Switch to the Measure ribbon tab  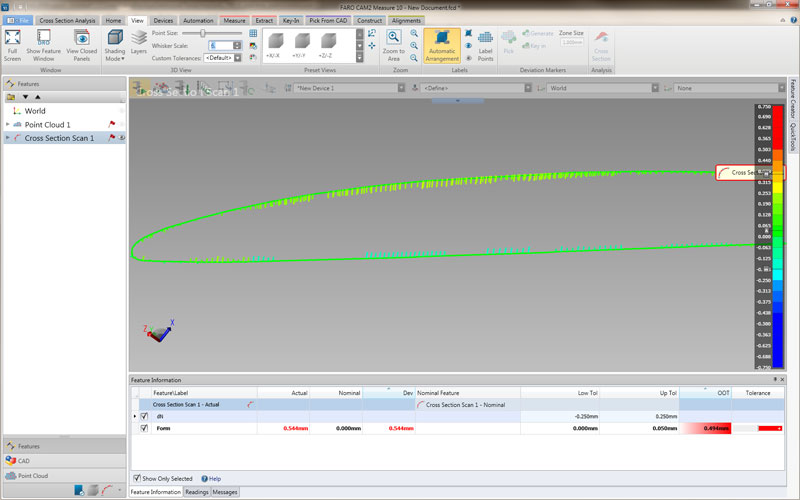point(234,20)
